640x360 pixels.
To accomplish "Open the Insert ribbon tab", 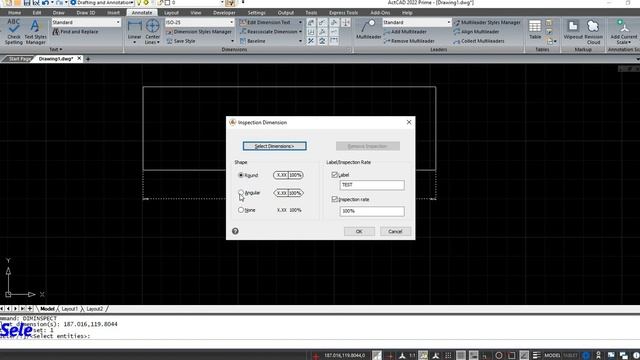I will pyautogui.click(x=113, y=13).
